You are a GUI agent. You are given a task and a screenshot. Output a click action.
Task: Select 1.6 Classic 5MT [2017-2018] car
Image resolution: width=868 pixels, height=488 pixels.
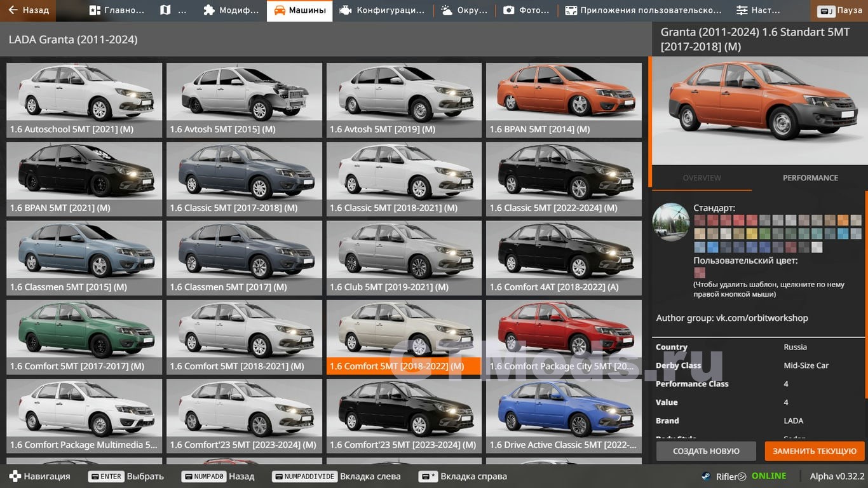point(244,179)
